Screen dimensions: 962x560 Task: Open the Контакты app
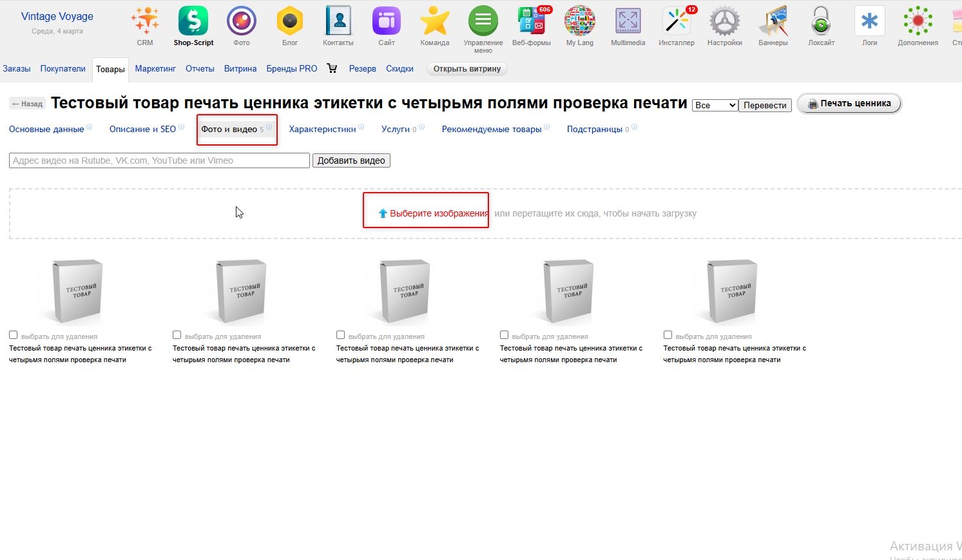pyautogui.click(x=338, y=20)
